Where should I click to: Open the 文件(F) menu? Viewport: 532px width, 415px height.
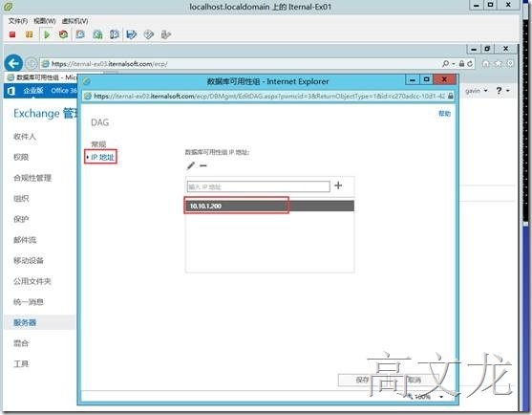point(17,21)
